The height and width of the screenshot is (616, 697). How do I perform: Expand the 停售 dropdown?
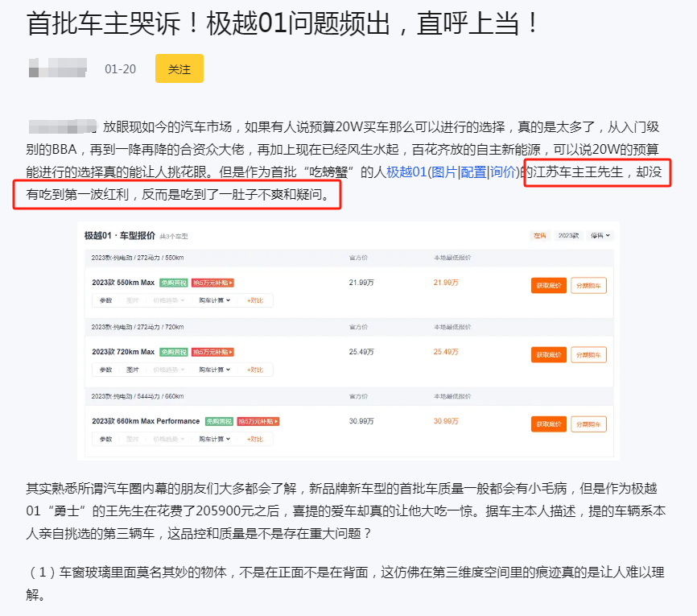(600, 236)
